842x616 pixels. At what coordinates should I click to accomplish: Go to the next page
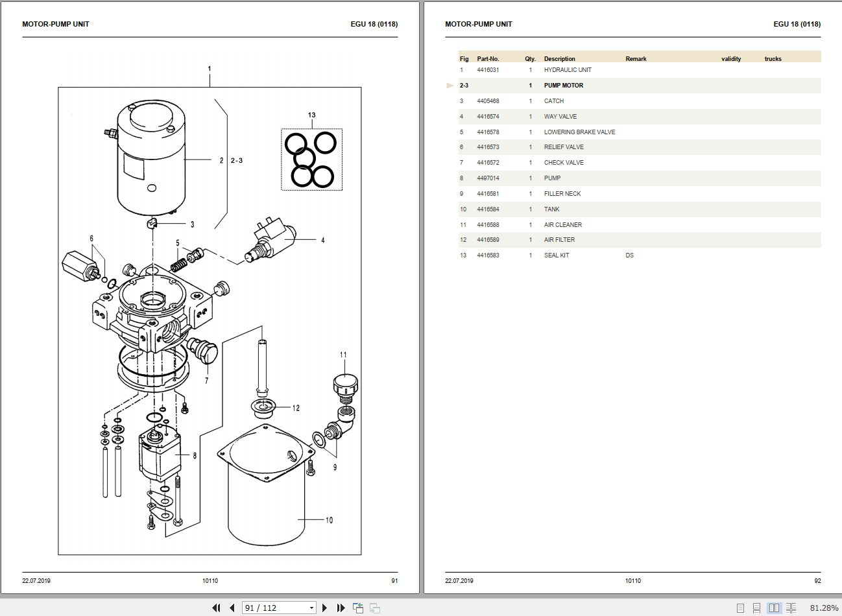point(325,608)
